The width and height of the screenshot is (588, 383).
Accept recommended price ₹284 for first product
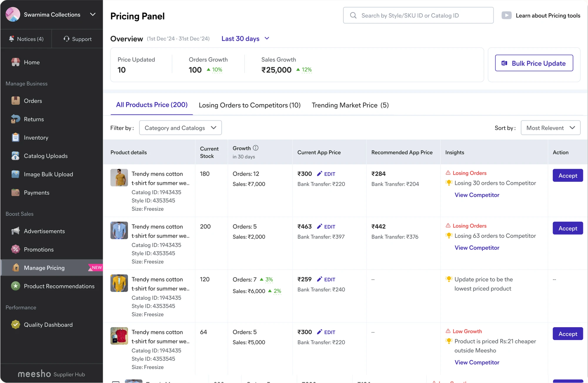point(568,176)
